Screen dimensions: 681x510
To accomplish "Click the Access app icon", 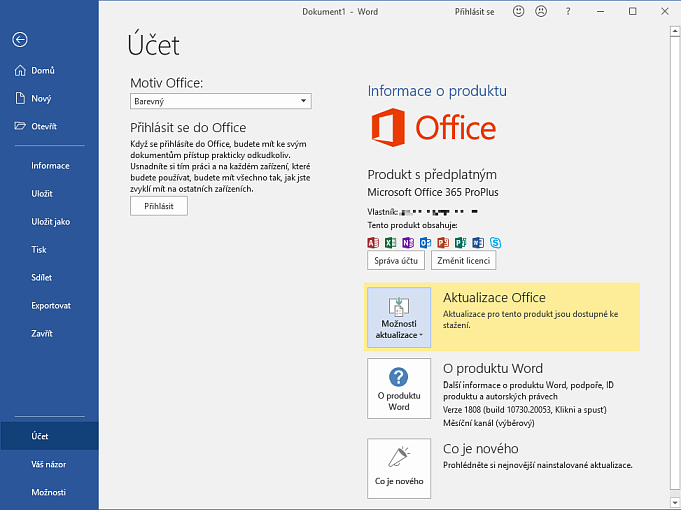I will pos(373,242).
